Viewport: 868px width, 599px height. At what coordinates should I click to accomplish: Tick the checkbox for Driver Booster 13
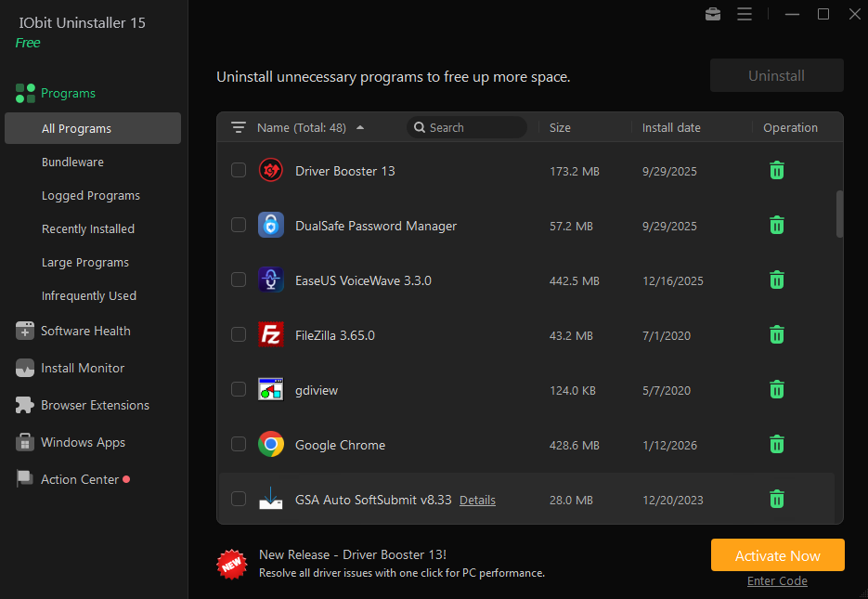click(239, 171)
